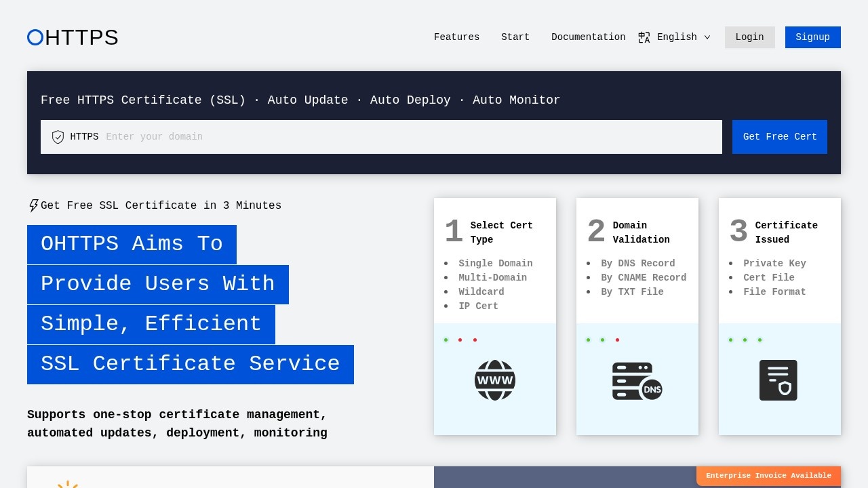The image size is (868, 488).
Task: Open the English language dropdown
Action: (677, 37)
